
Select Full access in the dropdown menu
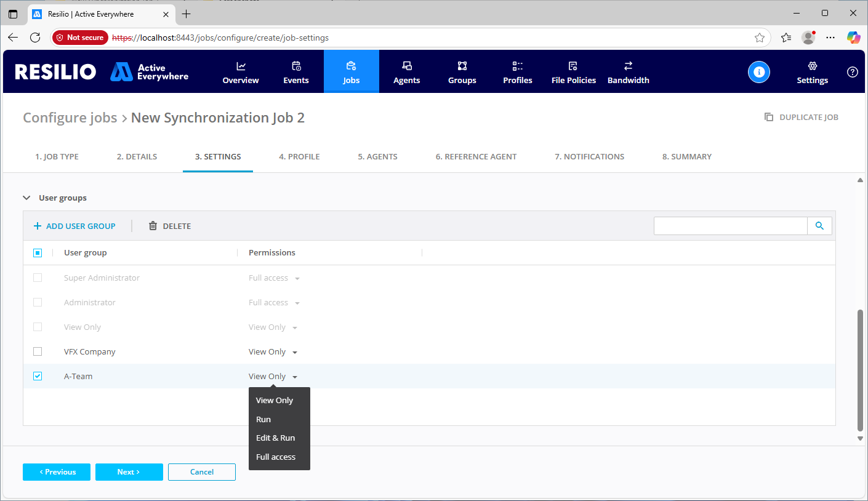click(x=275, y=457)
